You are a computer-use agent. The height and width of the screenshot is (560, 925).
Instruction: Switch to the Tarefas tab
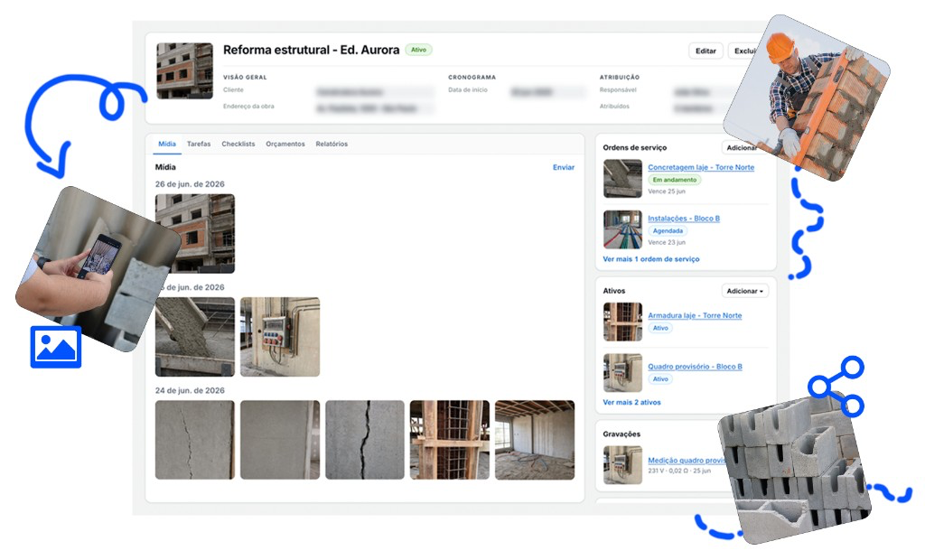click(x=199, y=144)
